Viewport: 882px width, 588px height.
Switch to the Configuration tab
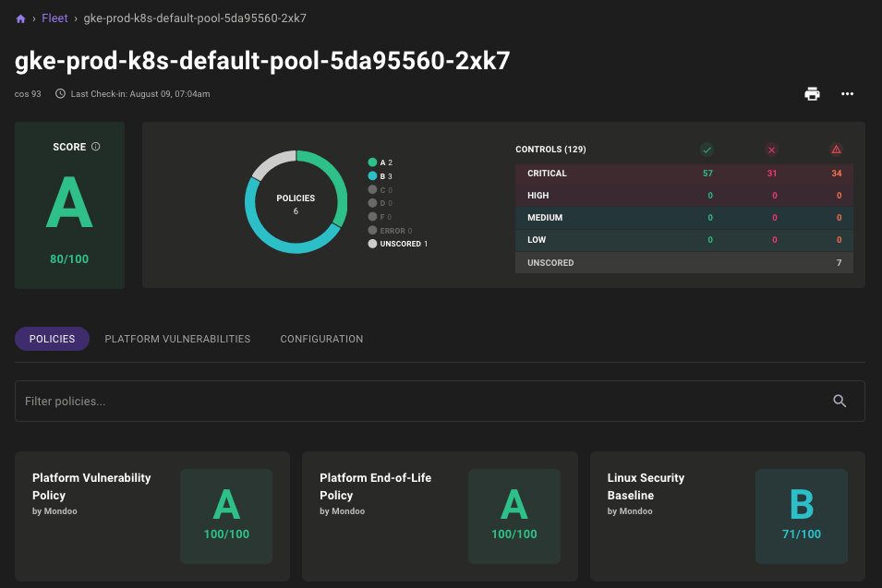321,339
